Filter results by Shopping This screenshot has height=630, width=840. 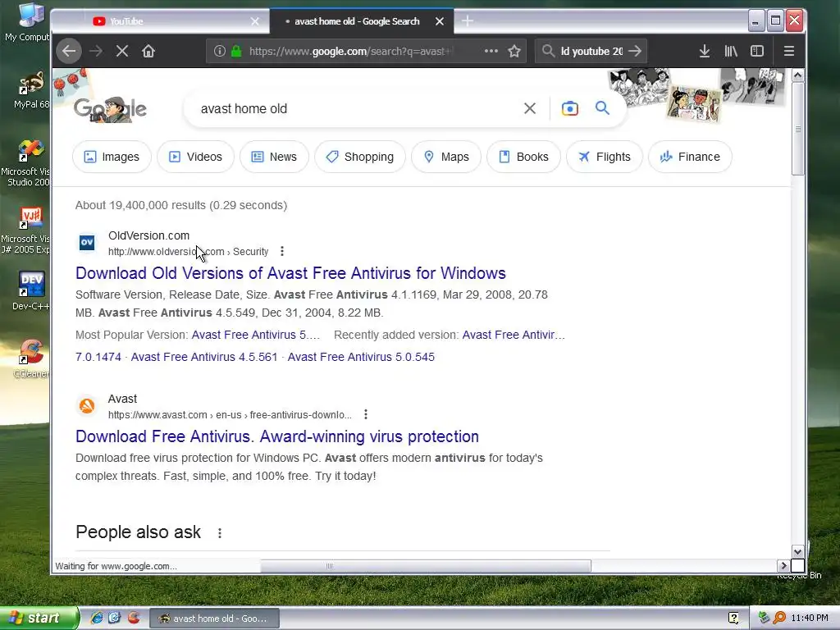pos(360,157)
